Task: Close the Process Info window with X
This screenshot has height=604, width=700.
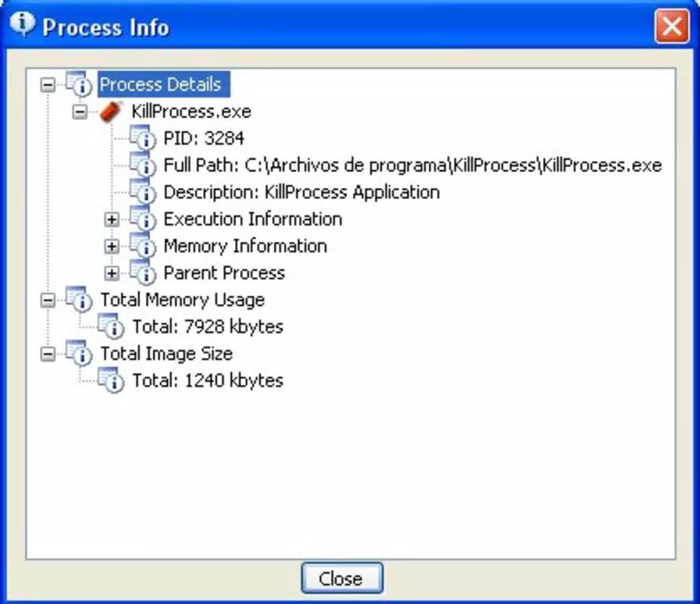Action: click(x=672, y=26)
